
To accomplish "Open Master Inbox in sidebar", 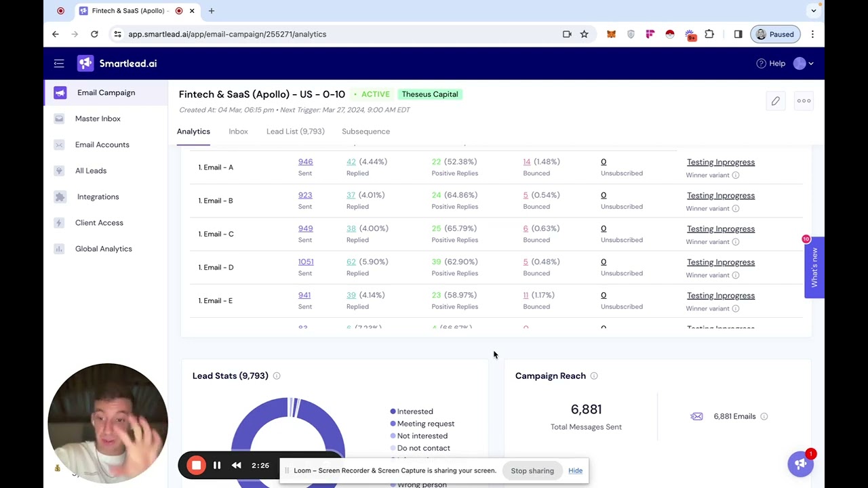I will coord(98,119).
